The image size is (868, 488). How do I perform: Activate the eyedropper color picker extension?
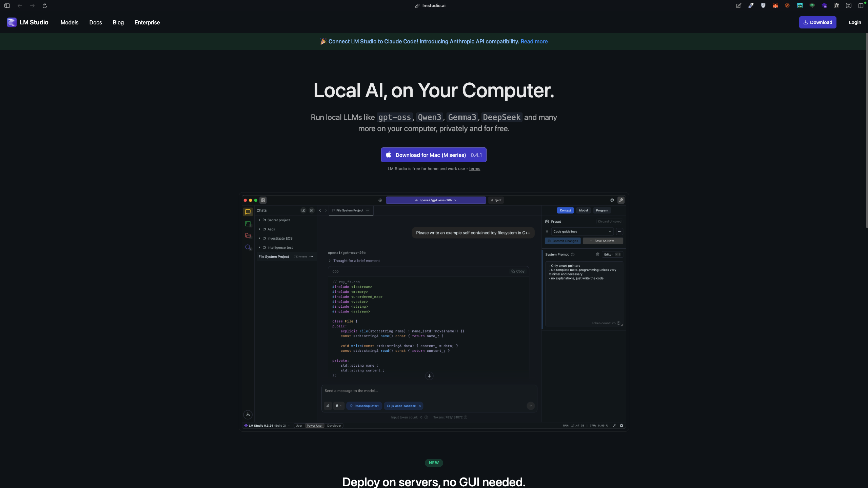(751, 5)
